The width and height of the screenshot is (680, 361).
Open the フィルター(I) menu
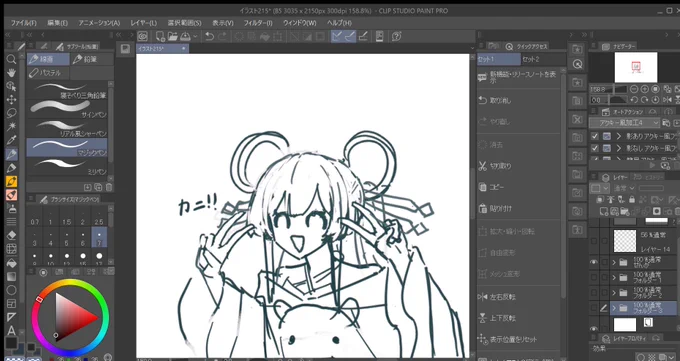point(258,23)
